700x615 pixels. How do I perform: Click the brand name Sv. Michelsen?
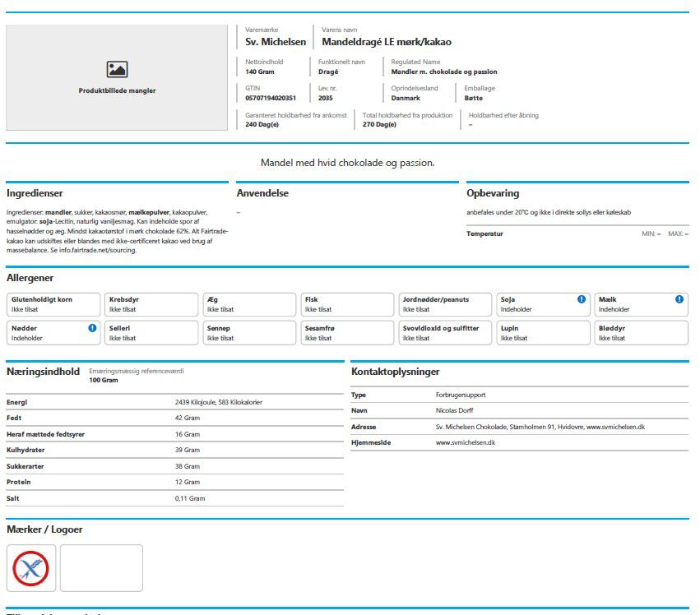tap(276, 42)
